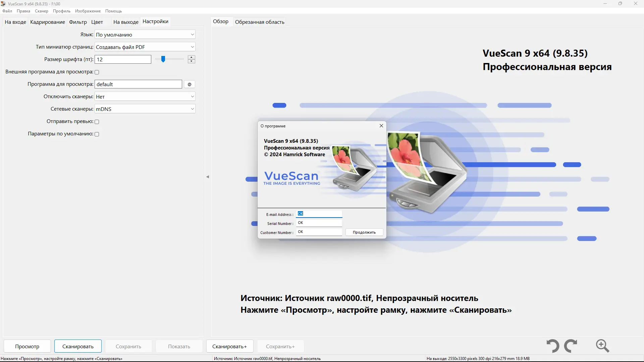
Task: Open the language dropdown
Action: (x=145, y=35)
